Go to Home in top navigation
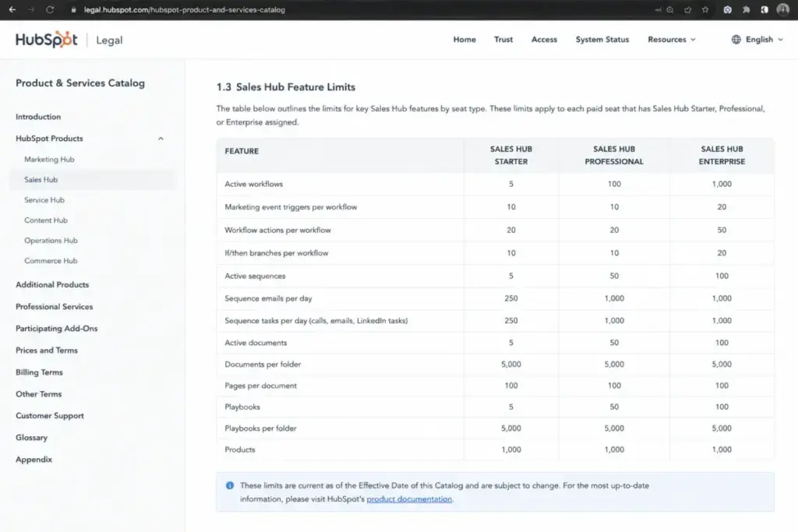798x532 pixels. click(464, 39)
